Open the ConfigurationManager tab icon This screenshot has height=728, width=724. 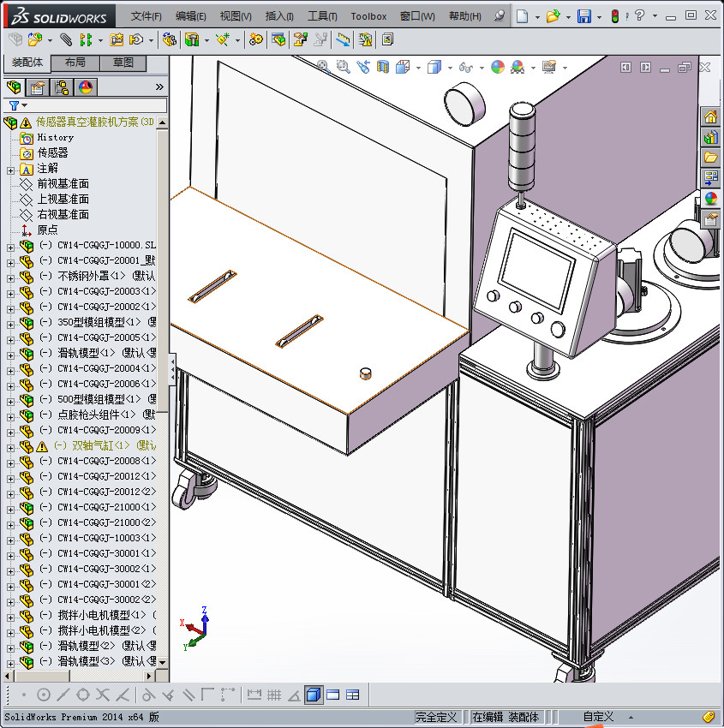pos(62,87)
